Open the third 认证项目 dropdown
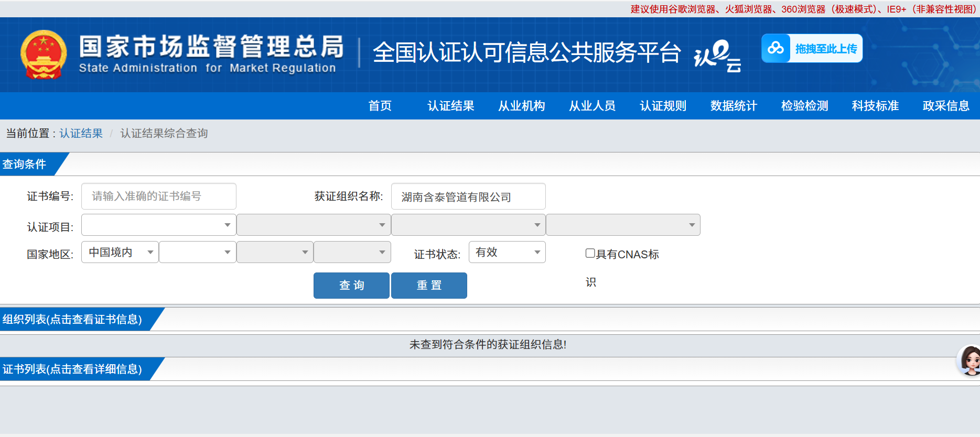This screenshot has height=437, width=980. coord(468,225)
